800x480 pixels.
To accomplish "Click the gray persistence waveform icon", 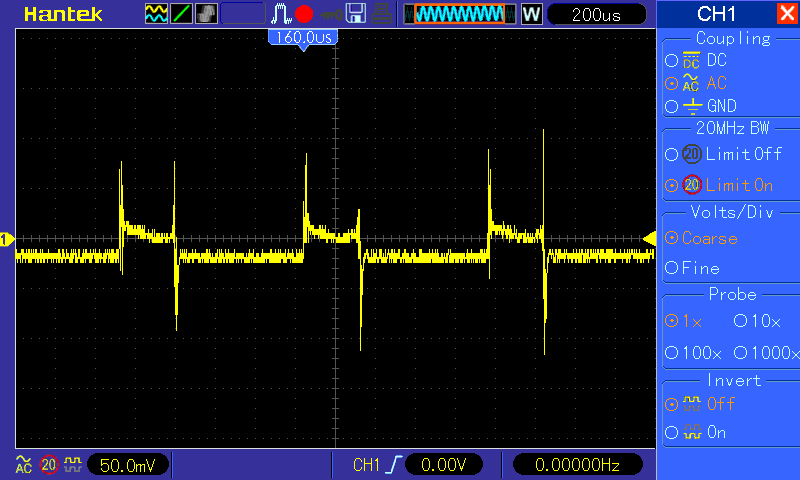I will click(x=206, y=14).
